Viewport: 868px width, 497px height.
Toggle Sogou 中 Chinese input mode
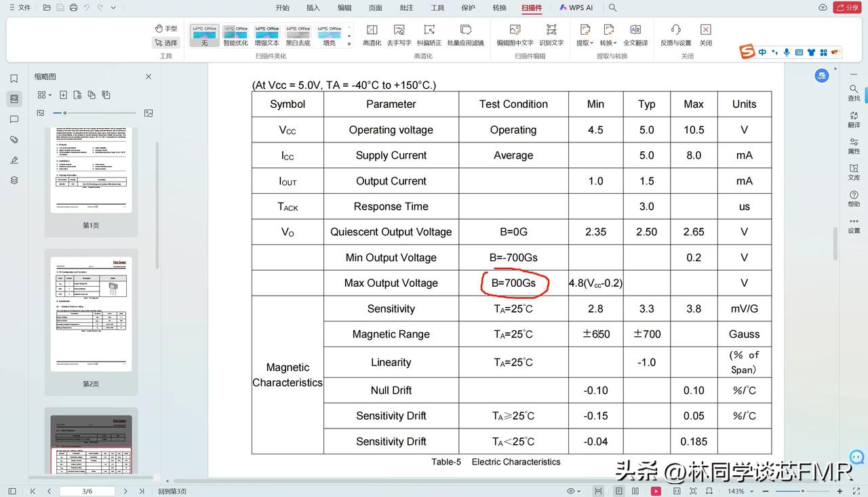coord(763,52)
